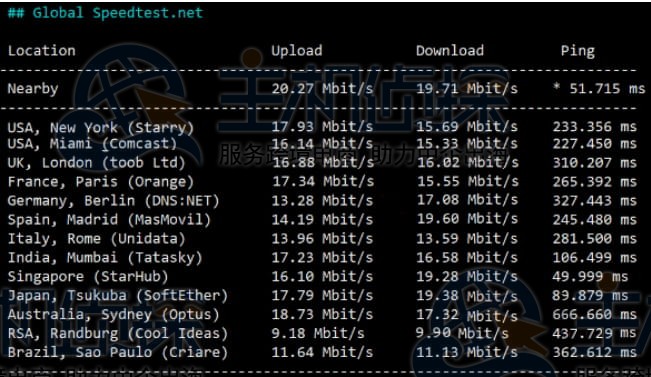Select Germany, Berlin (DNS:NET) line
The image size is (651, 377).
click(x=322, y=201)
